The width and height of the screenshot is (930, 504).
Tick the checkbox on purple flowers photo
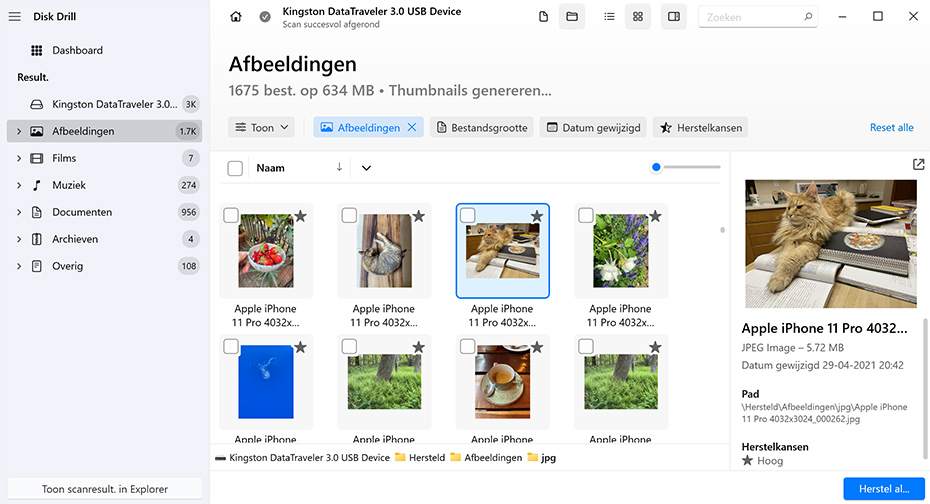pyautogui.click(x=585, y=216)
